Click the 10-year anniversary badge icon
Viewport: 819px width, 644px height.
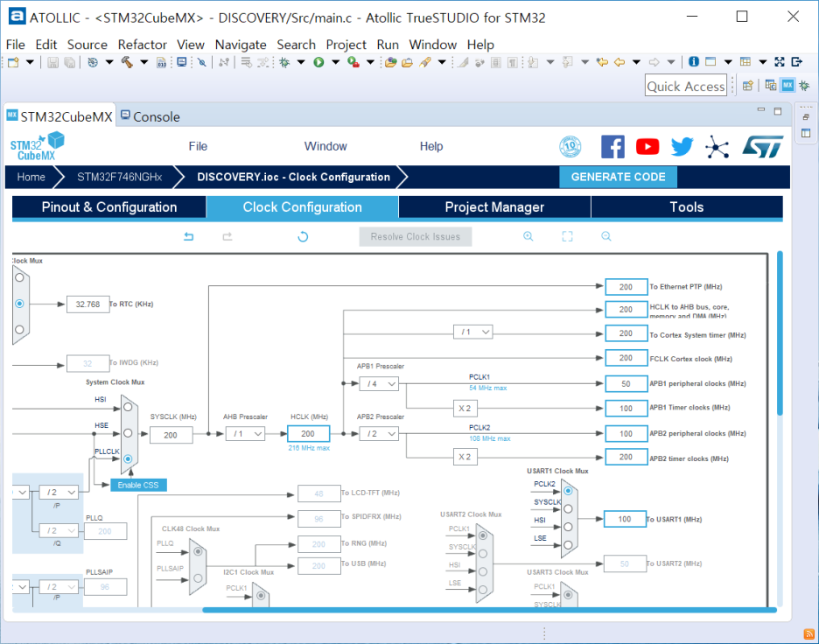tap(570, 147)
